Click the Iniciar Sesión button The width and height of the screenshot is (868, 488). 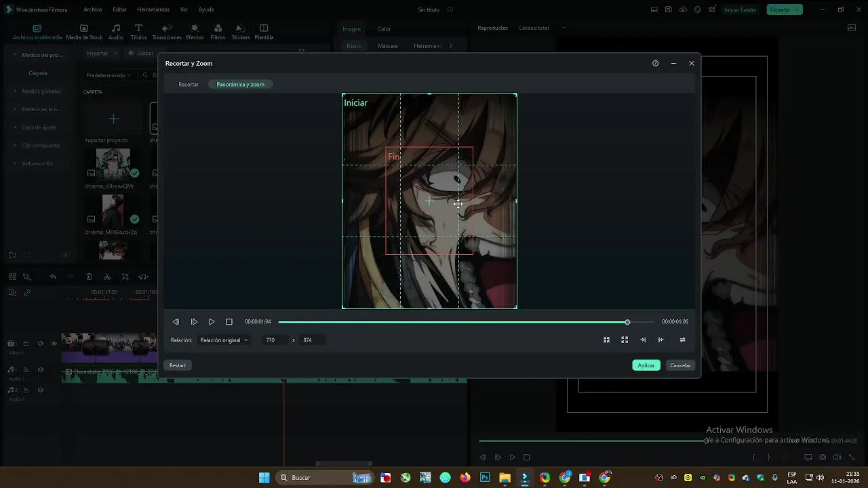(x=740, y=9)
